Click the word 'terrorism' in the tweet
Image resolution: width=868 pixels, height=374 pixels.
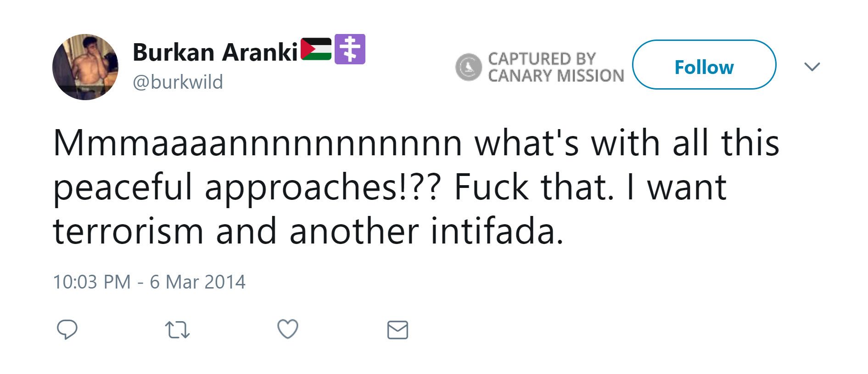coord(128,231)
